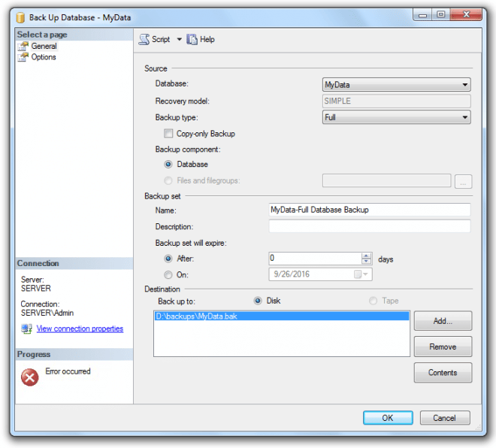Click the Script toolbar icon

pos(144,40)
